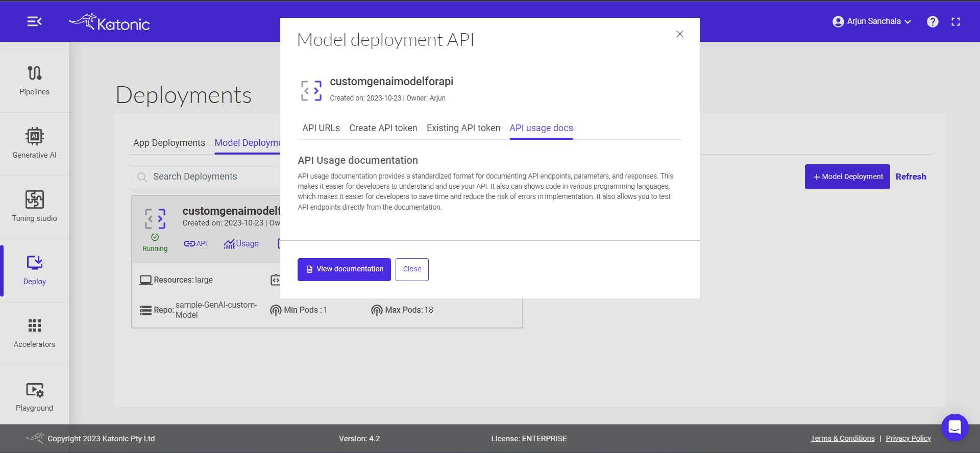The image size is (980, 453).
Task: Click the 'Created on: 2023-10-23 | Owner: Arjun' text in dialog
Action: point(387,98)
